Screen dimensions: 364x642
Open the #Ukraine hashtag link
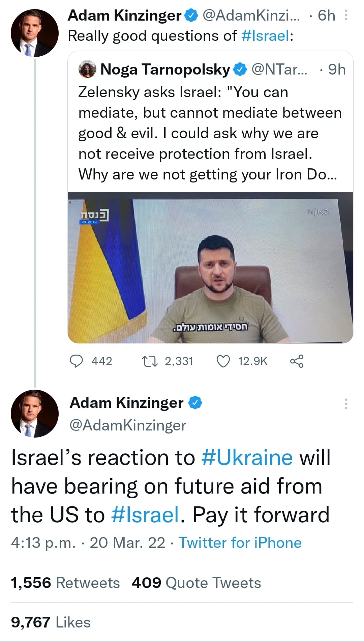pyautogui.click(x=247, y=458)
